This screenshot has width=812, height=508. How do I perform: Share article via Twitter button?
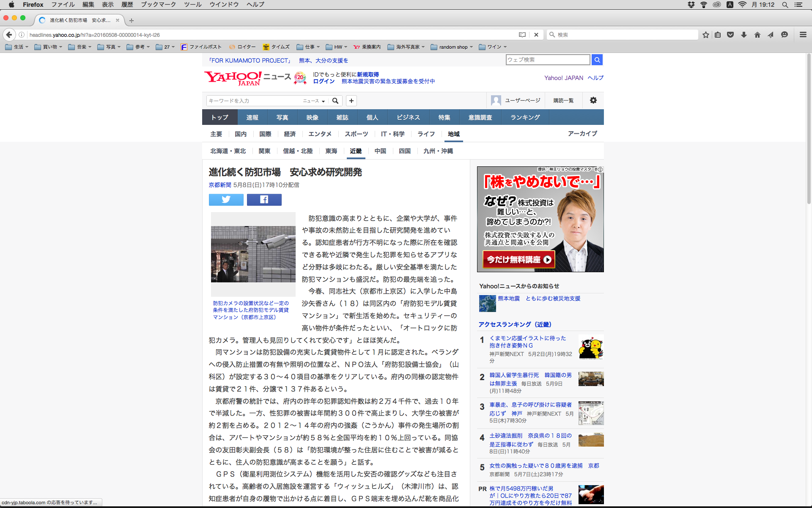pos(226,199)
